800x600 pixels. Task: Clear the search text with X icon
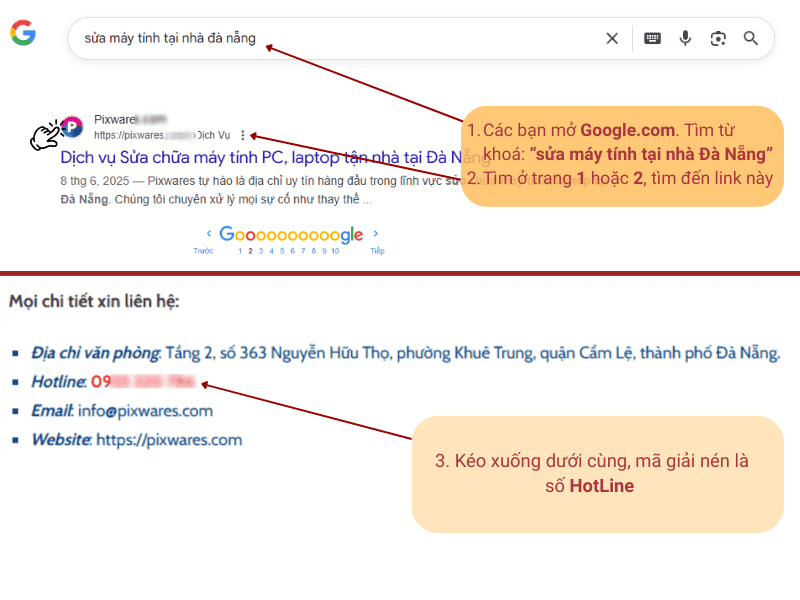tap(612, 39)
